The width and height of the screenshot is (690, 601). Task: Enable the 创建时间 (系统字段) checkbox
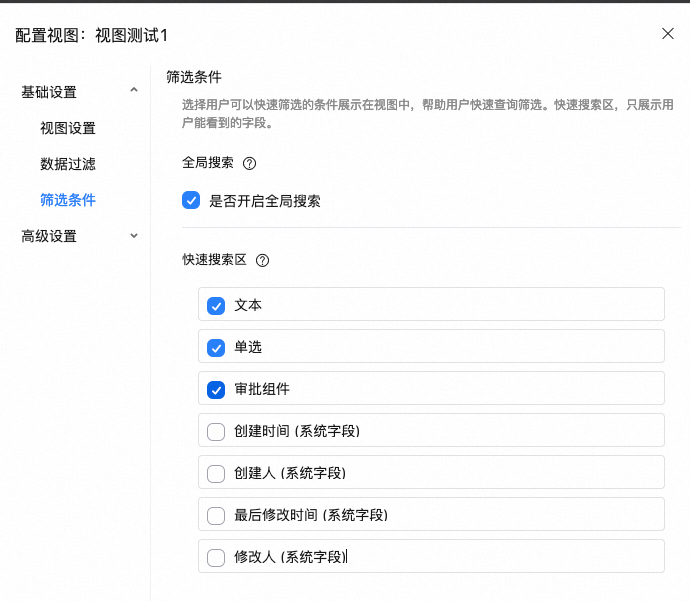coord(215,432)
